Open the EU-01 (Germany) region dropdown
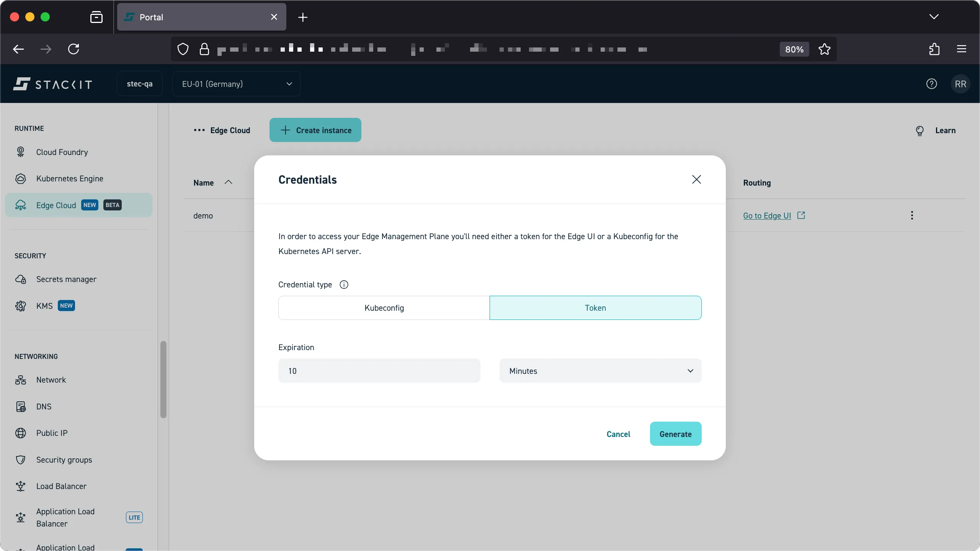The height and width of the screenshot is (551, 980). coord(236,84)
